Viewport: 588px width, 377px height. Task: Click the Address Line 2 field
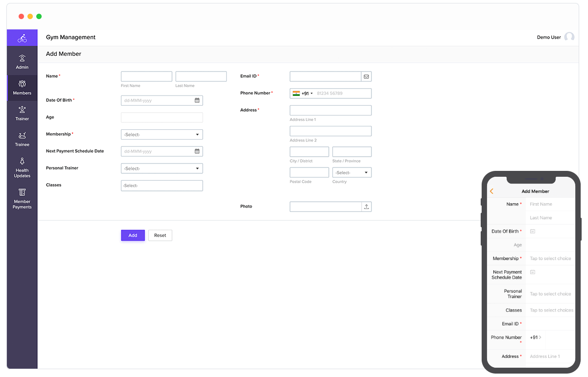pyautogui.click(x=331, y=131)
